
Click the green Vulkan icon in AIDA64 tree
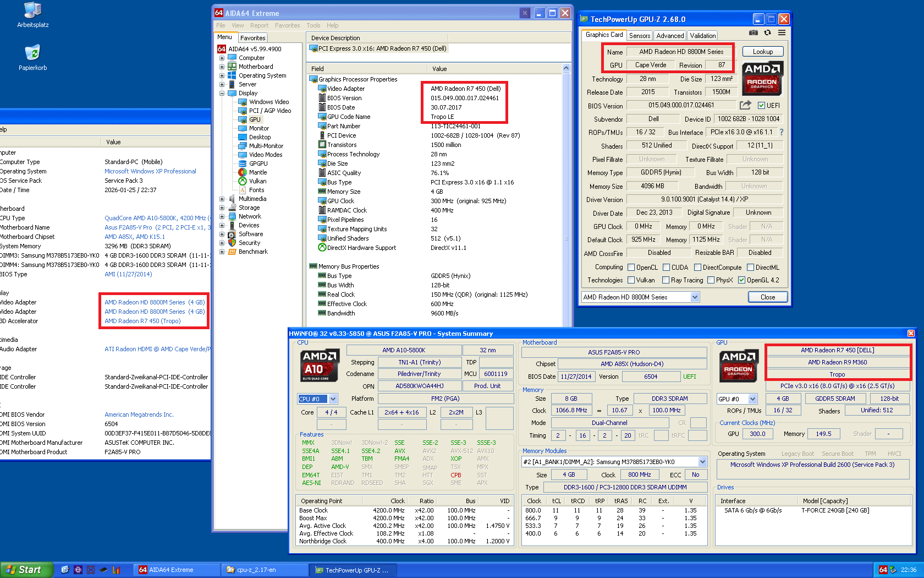[243, 181]
